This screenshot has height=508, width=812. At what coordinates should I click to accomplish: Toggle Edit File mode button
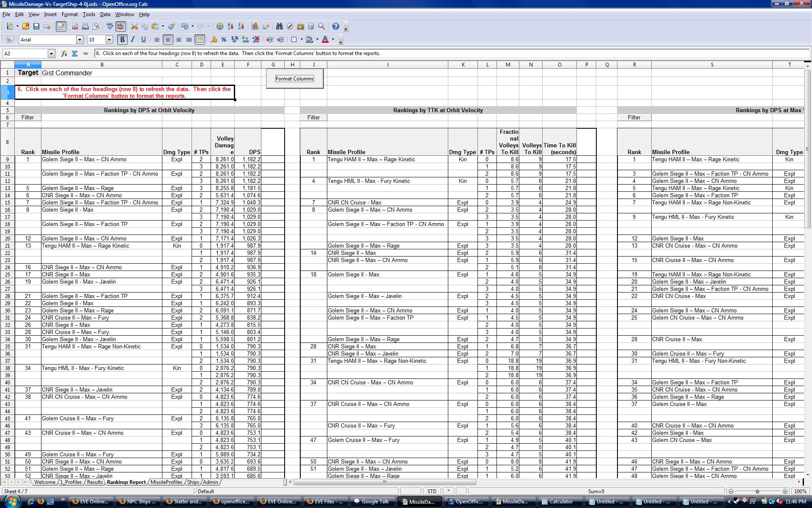tap(60, 26)
